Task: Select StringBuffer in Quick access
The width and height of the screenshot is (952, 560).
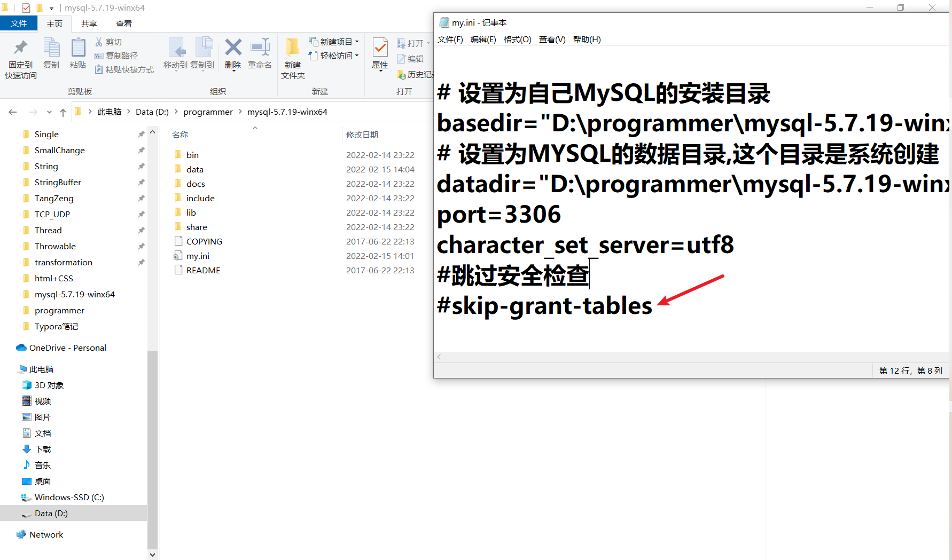Action: [58, 182]
